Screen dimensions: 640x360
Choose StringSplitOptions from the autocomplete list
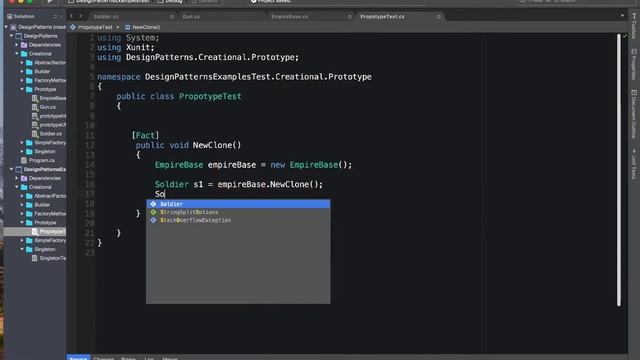[238, 212]
